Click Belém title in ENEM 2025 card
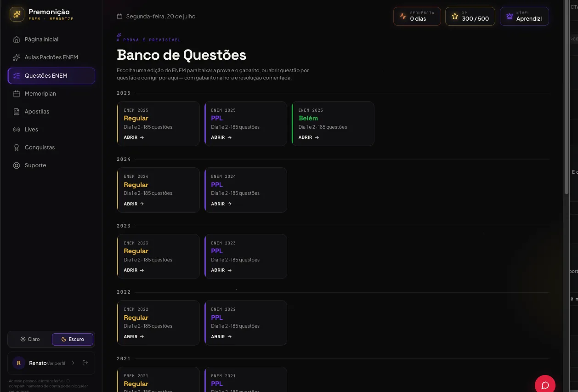This screenshot has height=392, width=578. point(308,118)
